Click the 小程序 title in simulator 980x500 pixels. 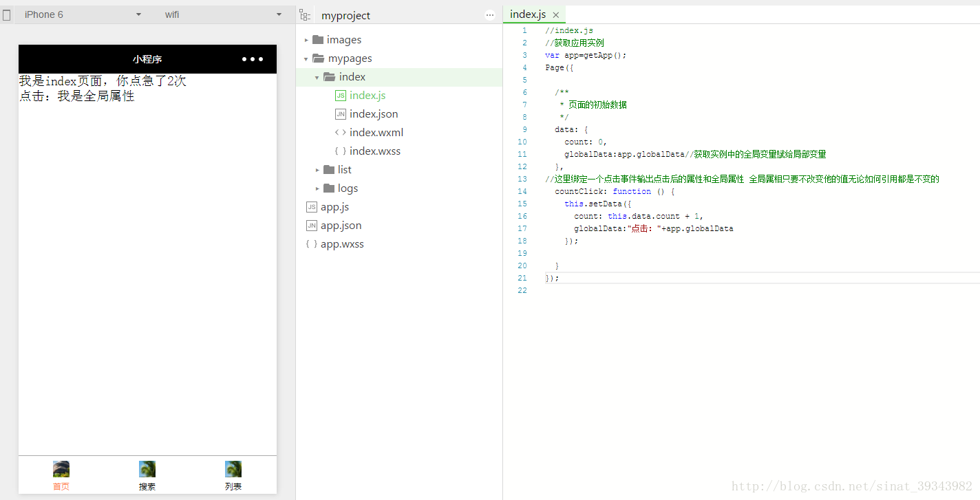tap(147, 59)
